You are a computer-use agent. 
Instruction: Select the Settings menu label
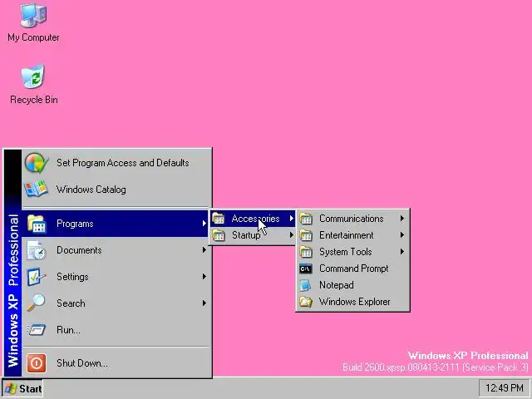[72, 277]
